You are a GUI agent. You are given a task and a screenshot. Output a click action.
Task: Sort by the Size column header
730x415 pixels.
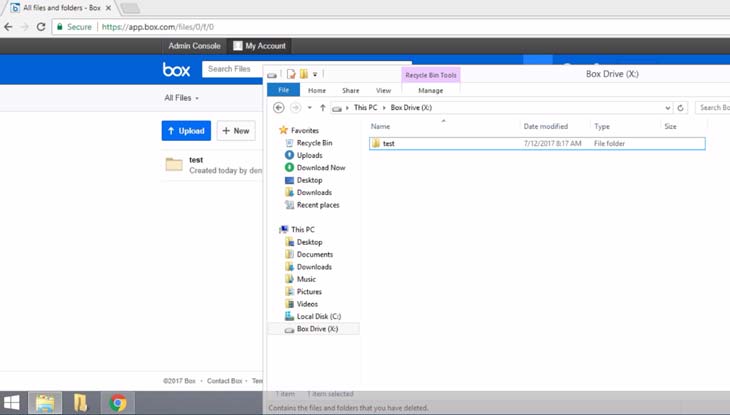(x=670, y=126)
